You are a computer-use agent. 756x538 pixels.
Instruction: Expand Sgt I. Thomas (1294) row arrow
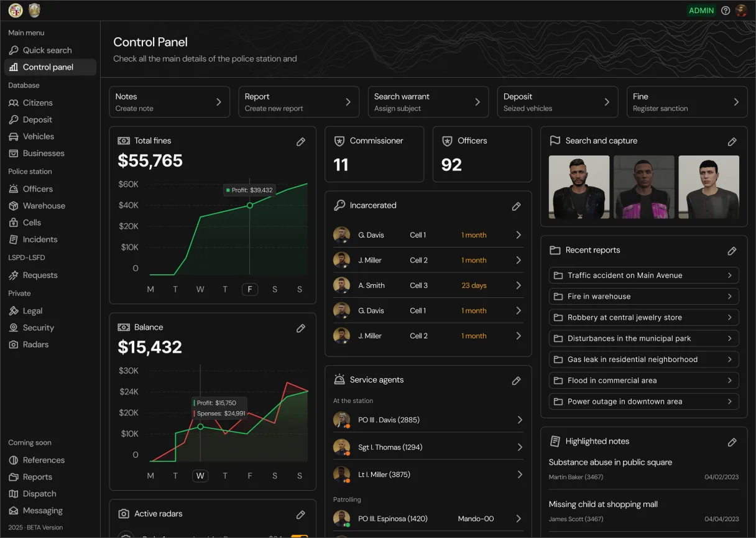click(520, 447)
